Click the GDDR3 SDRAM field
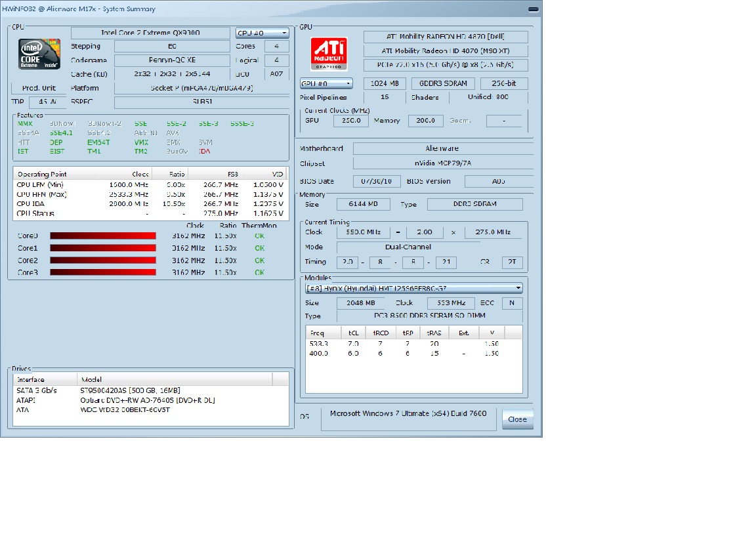The width and height of the screenshot is (756, 540). click(443, 83)
